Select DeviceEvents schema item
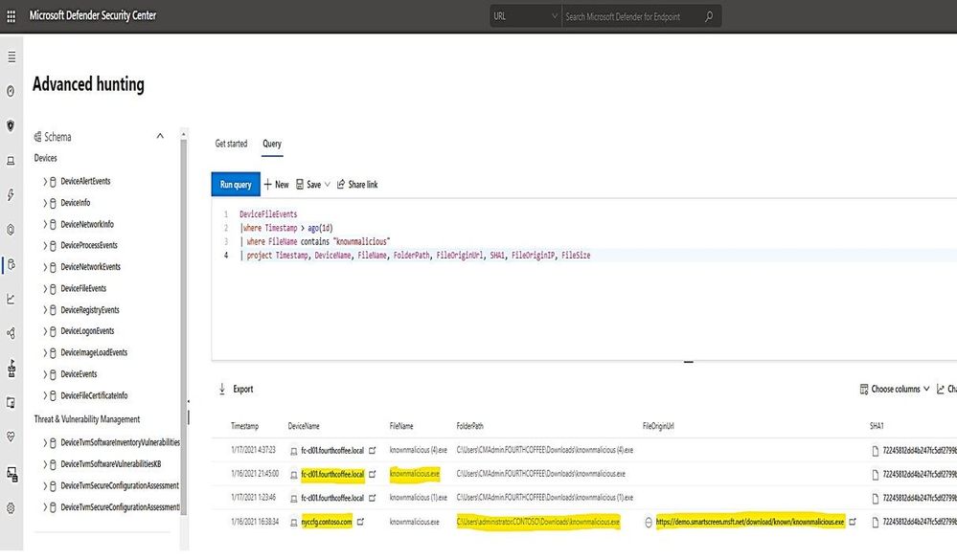 (79, 374)
